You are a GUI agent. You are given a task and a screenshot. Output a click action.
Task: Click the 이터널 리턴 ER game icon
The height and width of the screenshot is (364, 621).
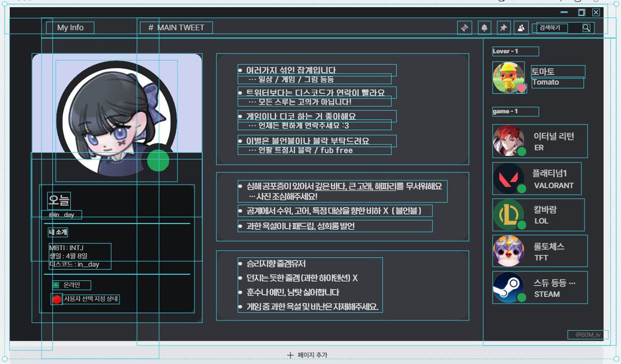[x=509, y=141]
